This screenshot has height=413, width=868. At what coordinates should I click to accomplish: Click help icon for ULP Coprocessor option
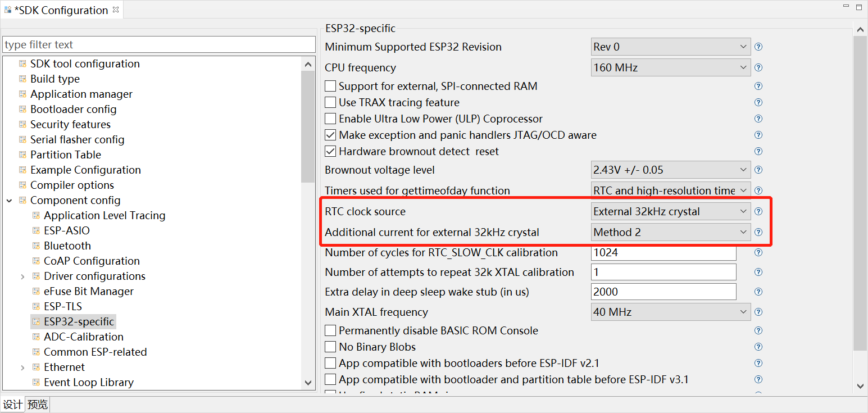pos(758,119)
